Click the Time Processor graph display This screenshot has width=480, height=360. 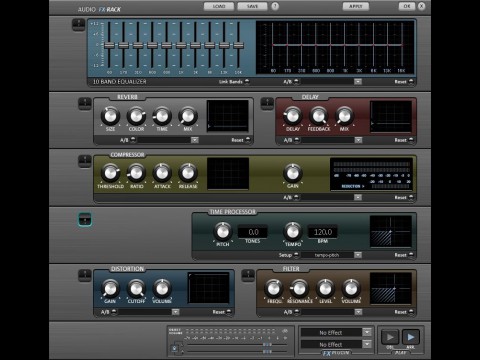391,231
